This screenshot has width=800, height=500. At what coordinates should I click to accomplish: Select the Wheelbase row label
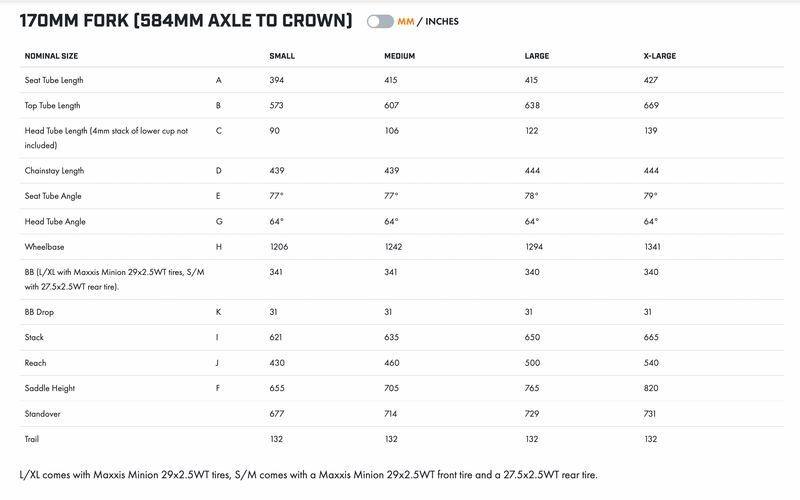click(x=46, y=246)
